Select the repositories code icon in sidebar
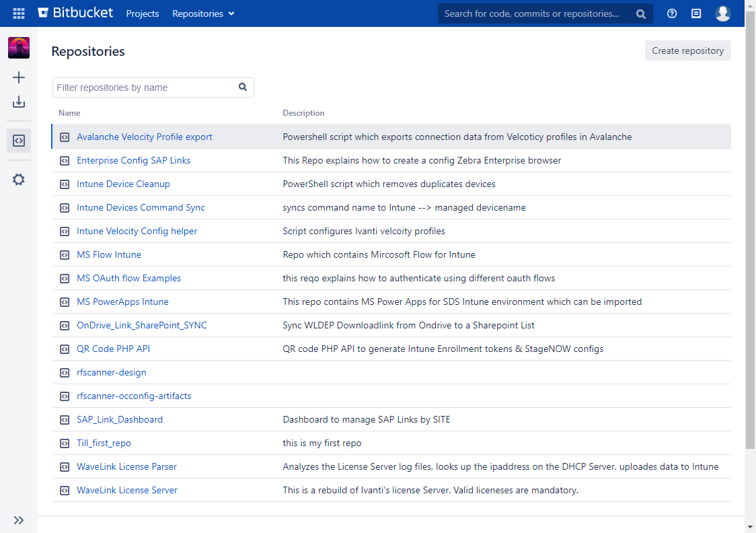Viewport: 756px width, 533px height. [x=19, y=141]
